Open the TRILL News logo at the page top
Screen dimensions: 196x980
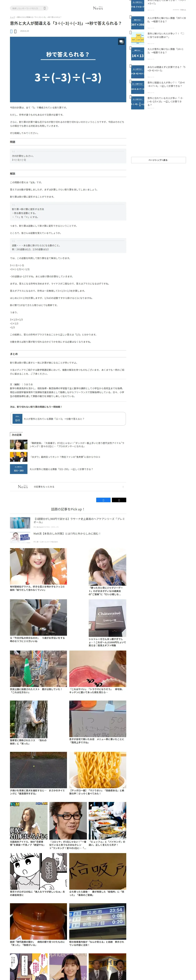98,8
